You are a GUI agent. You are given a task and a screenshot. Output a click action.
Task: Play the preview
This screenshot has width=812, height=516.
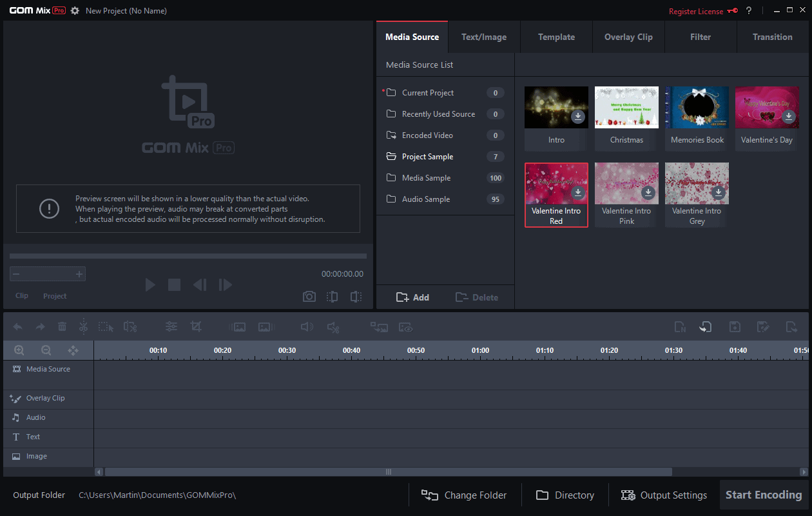click(150, 284)
